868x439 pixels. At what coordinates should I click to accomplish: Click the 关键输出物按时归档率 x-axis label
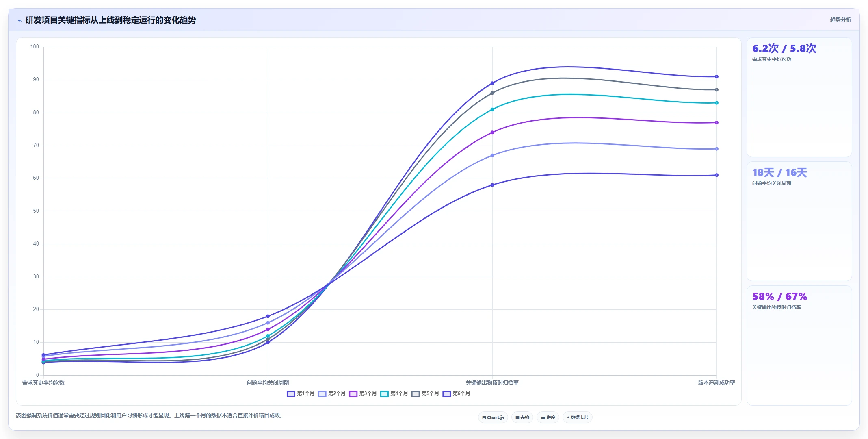(492, 382)
